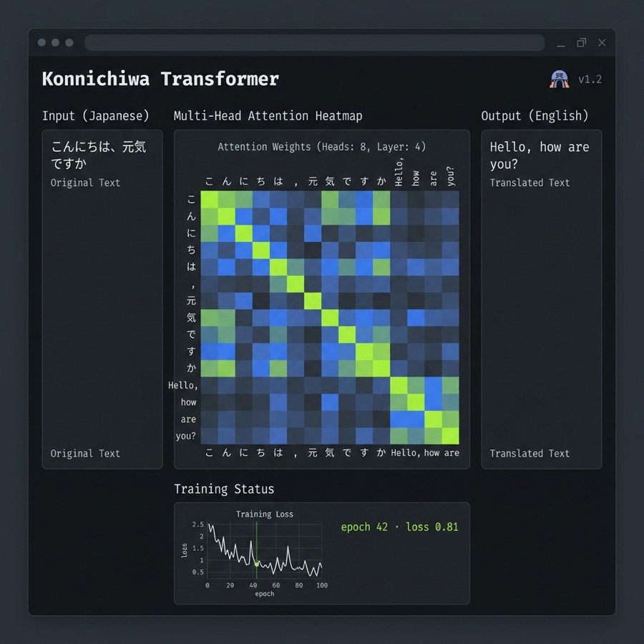
Task: Click the rotated "Hello," column label above heatmap
Action: point(399,172)
